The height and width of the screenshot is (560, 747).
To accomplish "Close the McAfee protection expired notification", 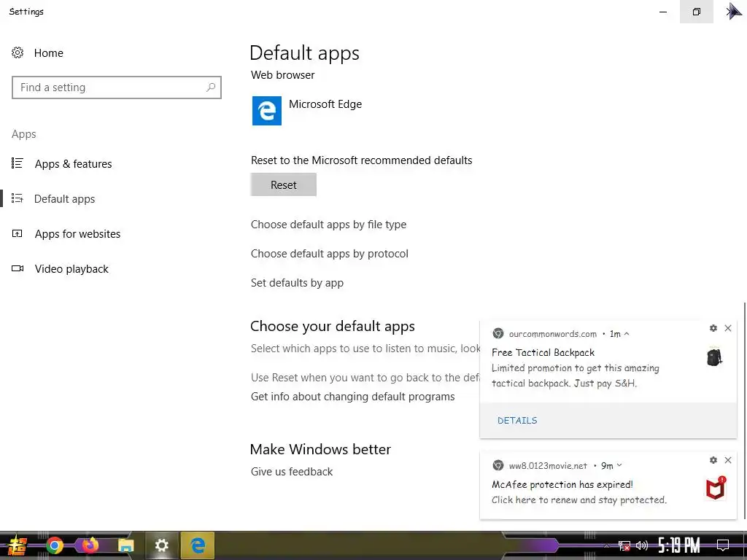I will point(728,460).
